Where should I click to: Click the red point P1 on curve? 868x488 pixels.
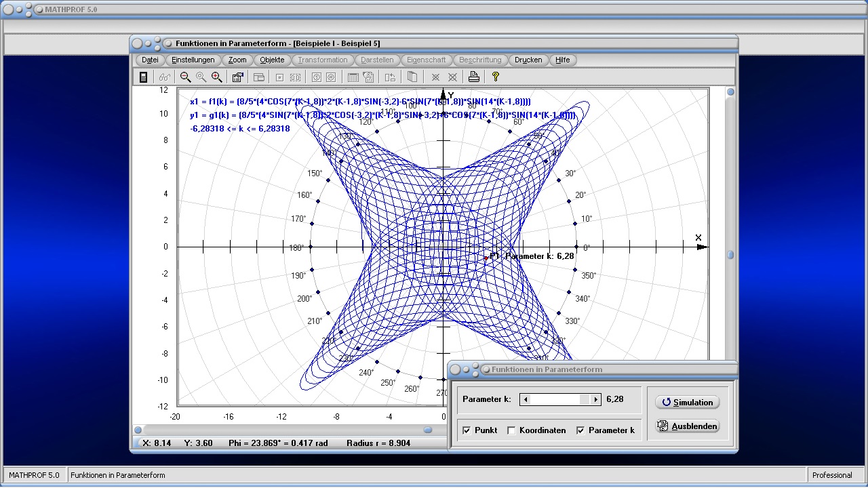[x=486, y=258]
